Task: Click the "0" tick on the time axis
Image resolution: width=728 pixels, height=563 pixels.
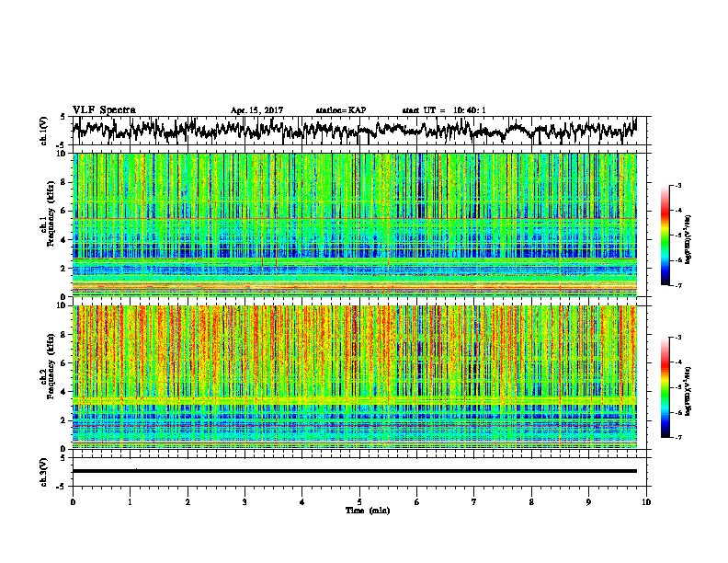Action: [73, 502]
